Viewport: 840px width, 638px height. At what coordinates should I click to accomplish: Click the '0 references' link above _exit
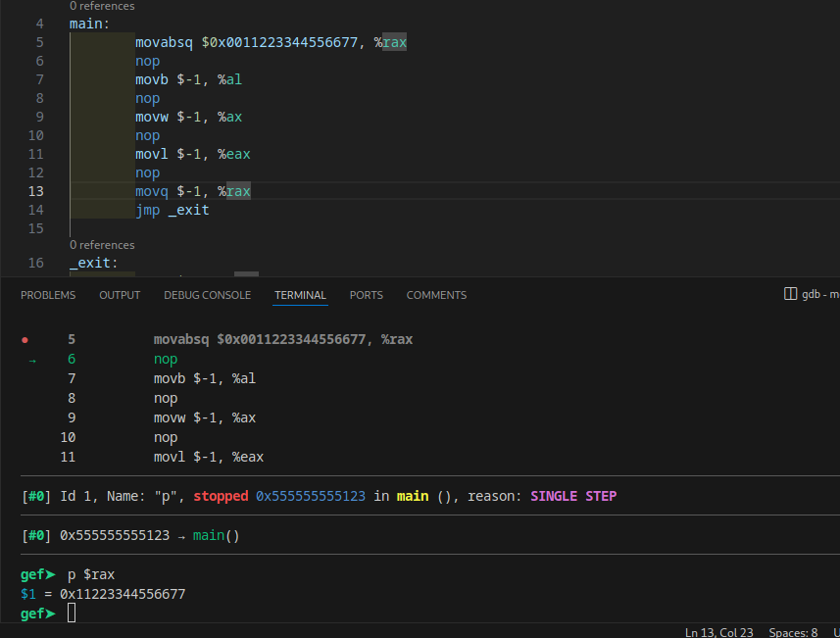[102, 245]
